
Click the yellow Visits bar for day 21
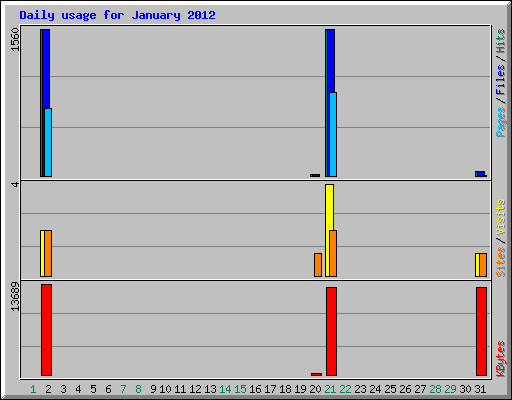point(329,207)
